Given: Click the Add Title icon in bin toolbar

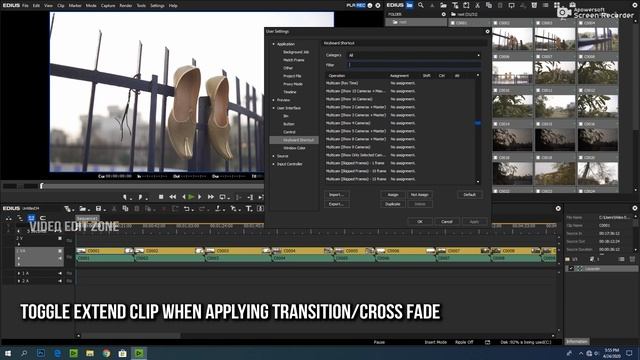Looking at the screenshot, I should [455, 5].
